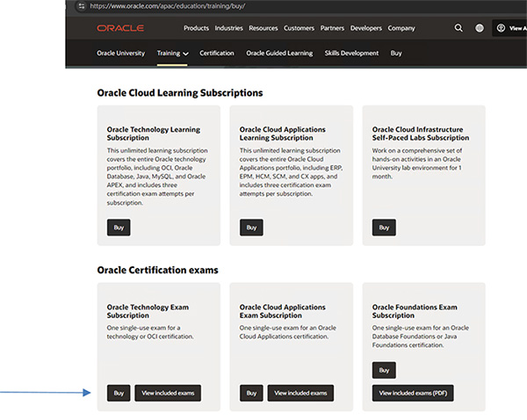This screenshot has width=527, height=420.
Task: Buy Oracle Cloud Infrastructure Self-Paced Labs Subscription
Action: [384, 228]
